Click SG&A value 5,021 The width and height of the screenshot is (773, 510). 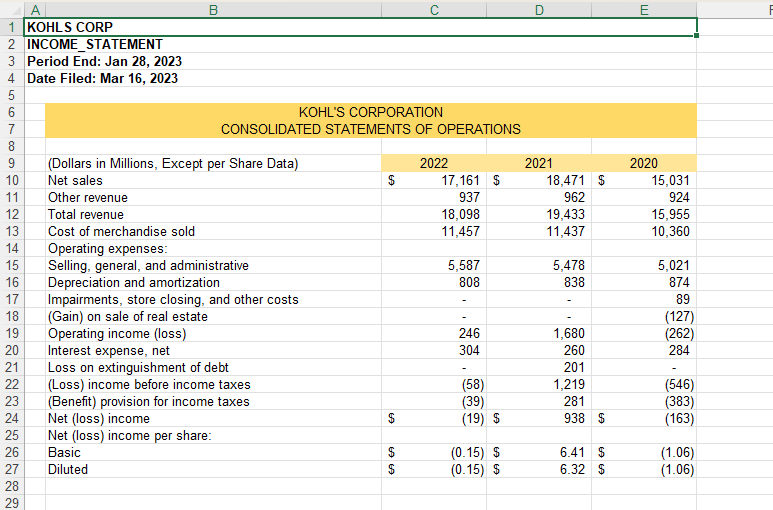coord(674,266)
